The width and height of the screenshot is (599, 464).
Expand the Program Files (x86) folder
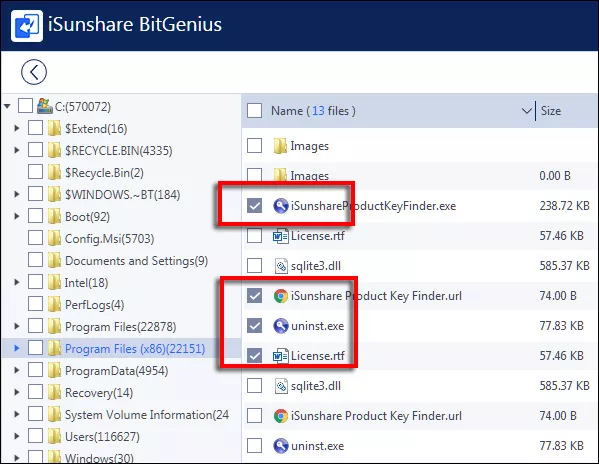(17, 348)
